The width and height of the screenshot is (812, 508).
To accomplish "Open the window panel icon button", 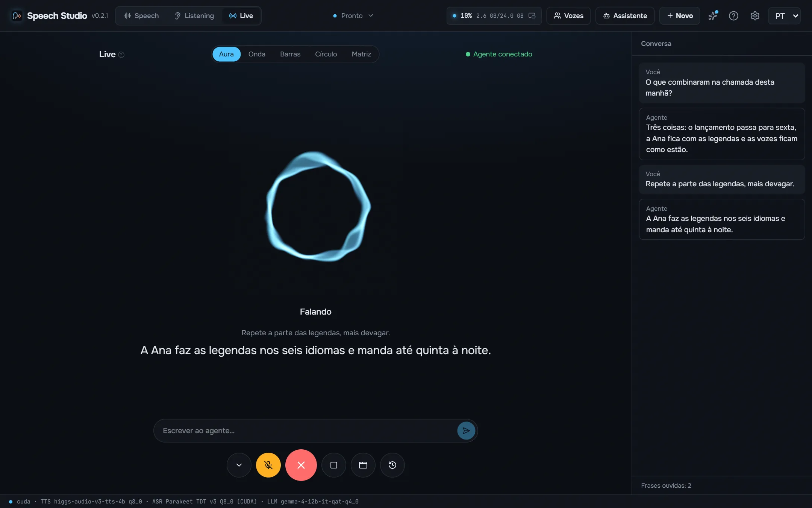I will (363, 465).
